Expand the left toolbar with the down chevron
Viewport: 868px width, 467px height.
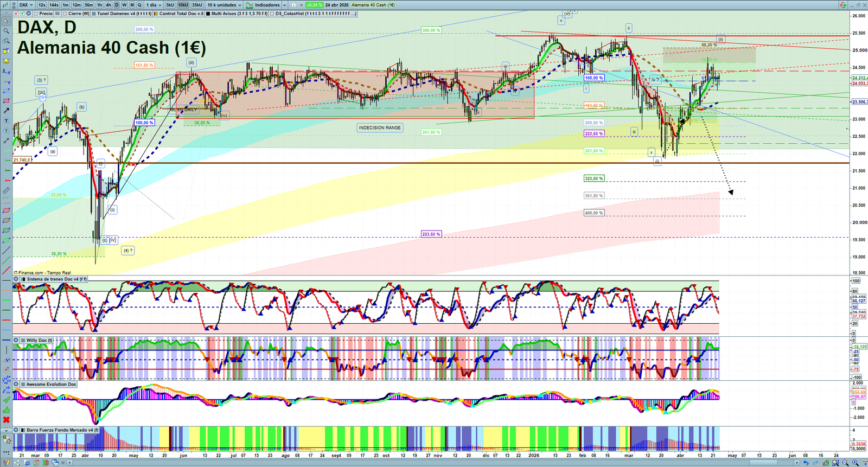(x=6, y=430)
